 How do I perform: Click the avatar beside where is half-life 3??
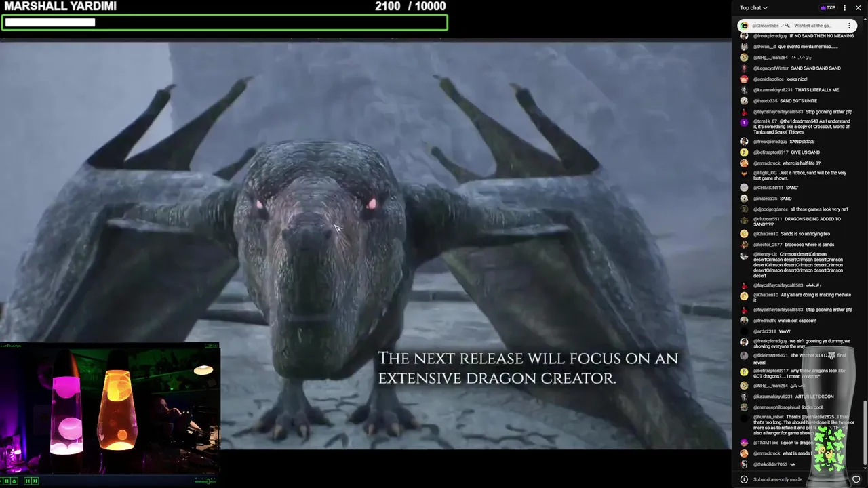tap(744, 163)
